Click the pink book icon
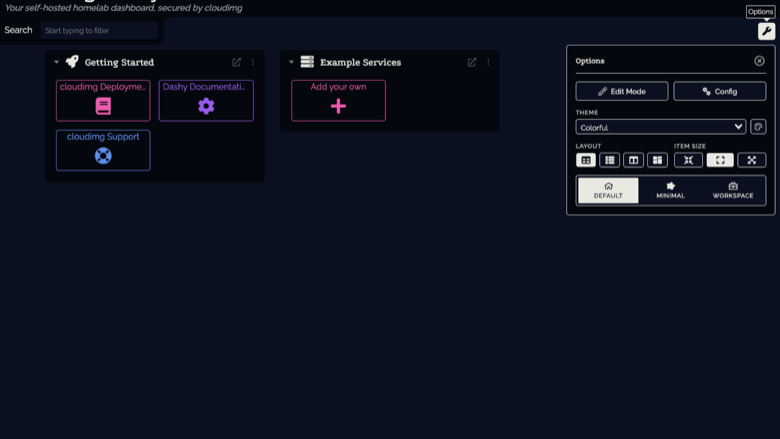This screenshot has height=439, width=780. (x=103, y=106)
